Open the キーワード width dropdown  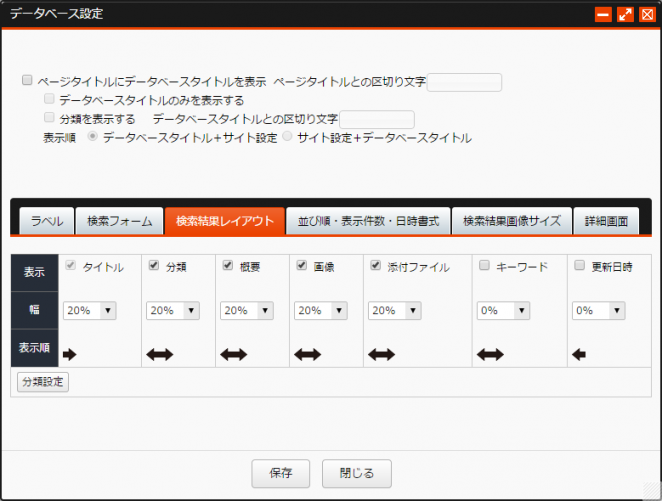click(x=503, y=311)
